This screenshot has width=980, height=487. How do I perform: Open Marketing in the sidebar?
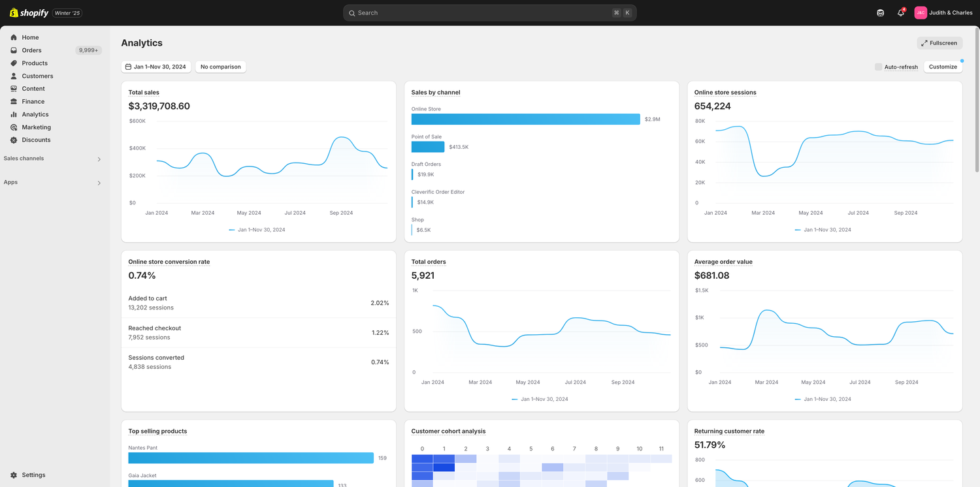pos(36,127)
